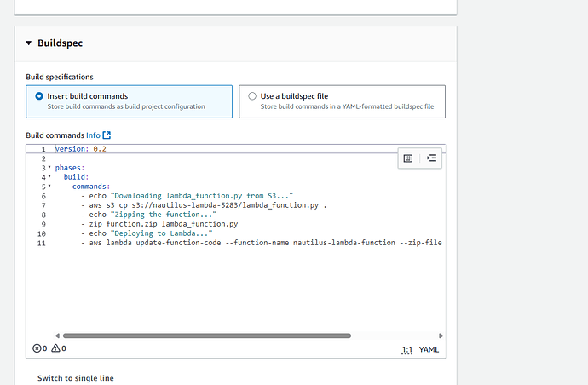
Task: Click the aws lambda update-function-code line
Action: point(256,243)
